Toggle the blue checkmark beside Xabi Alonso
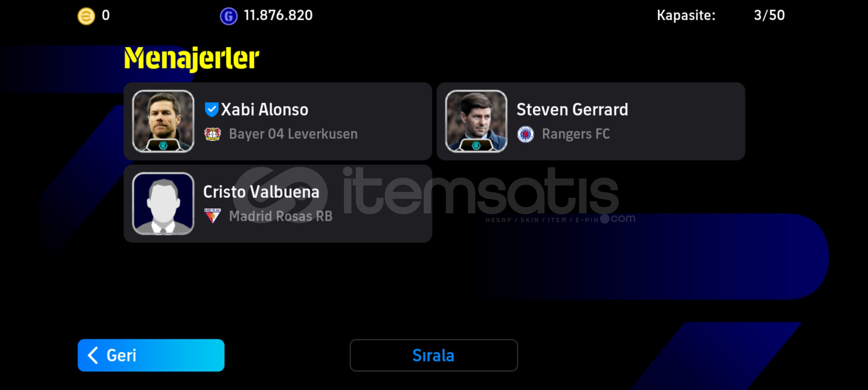 pos(211,109)
